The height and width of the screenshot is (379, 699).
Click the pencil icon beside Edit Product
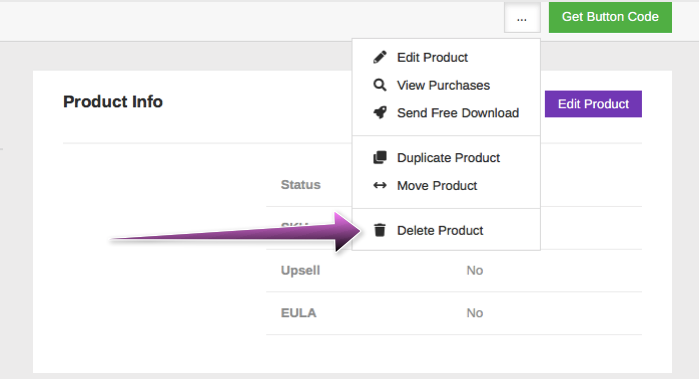(x=380, y=57)
